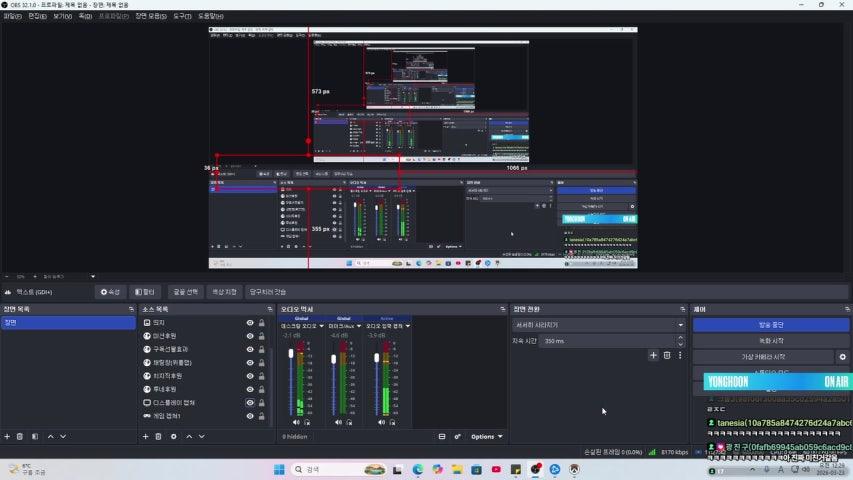Click the 데스크탑 오디오 volume slider

pyautogui.click(x=290, y=385)
